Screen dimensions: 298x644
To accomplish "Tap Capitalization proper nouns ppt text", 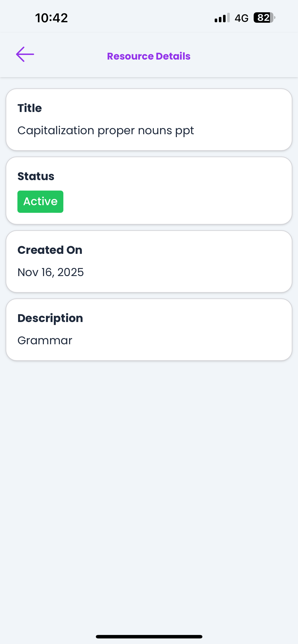I will coord(106,131).
